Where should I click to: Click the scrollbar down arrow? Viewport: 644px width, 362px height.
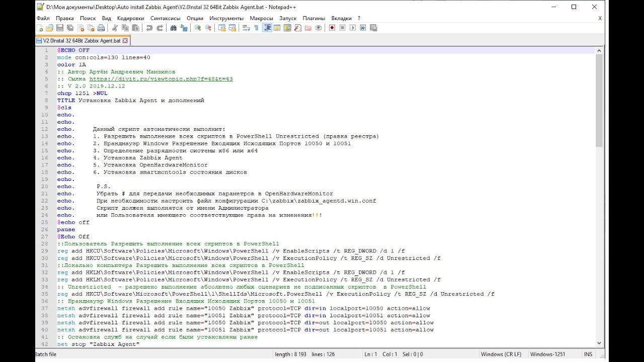tap(599, 343)
